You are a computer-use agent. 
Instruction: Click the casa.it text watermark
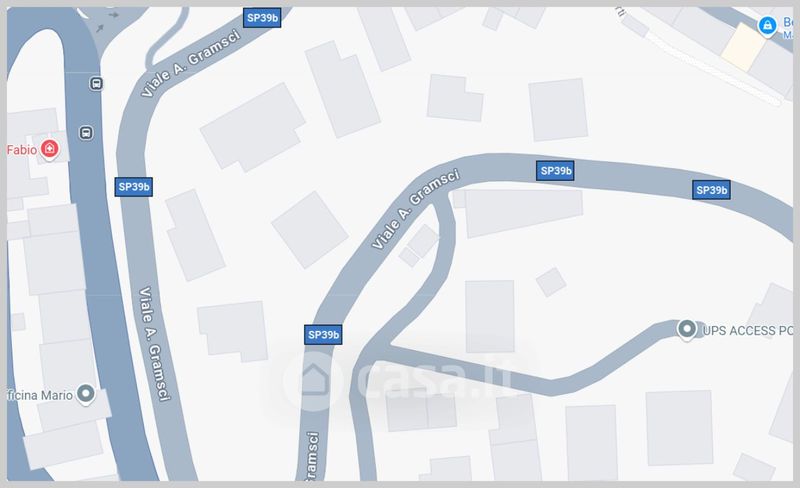click(435, 379)
